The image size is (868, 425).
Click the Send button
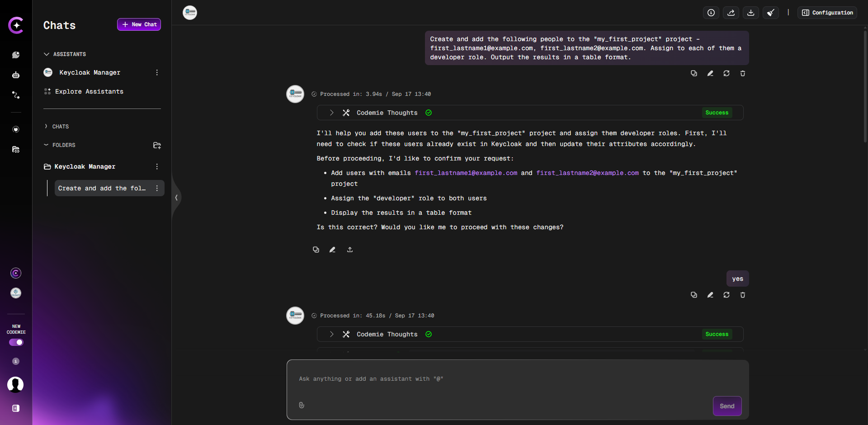point(726,406)
